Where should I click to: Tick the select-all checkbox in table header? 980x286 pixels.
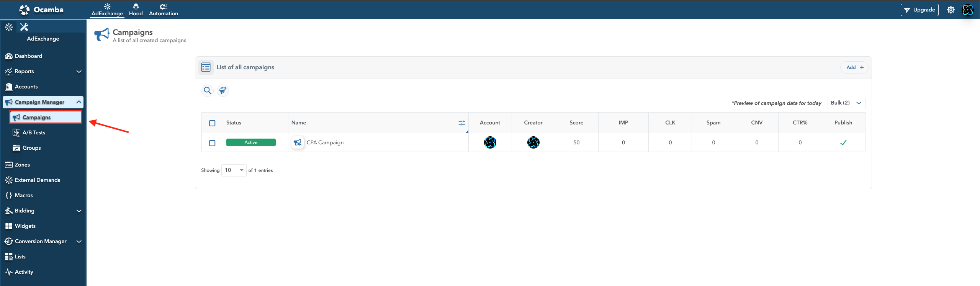pos(212,123)
